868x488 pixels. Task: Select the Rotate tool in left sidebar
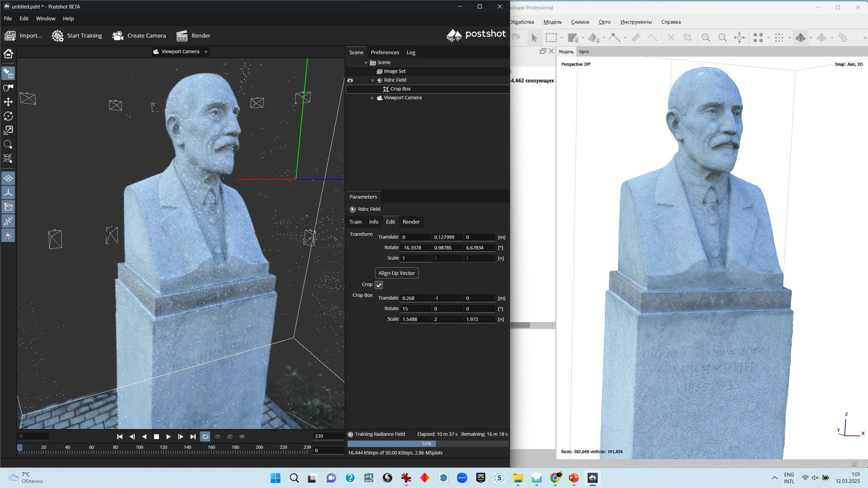pos(8,116)
